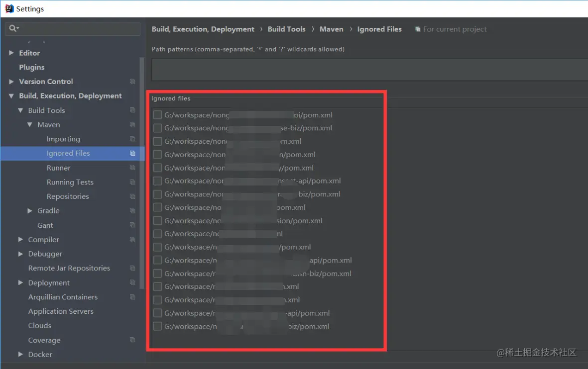Check the ignored file ending -api/pom.xml near bottom

point(157,313)
